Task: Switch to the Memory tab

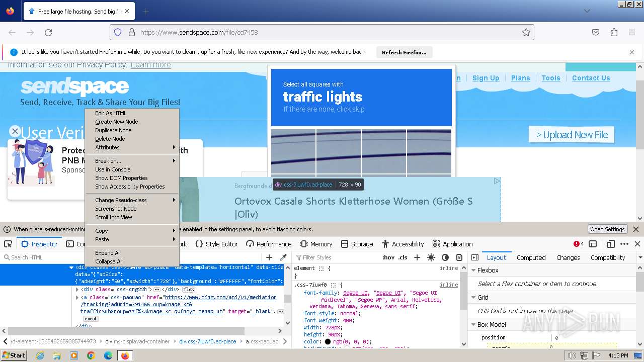Action: click(316, 244)
